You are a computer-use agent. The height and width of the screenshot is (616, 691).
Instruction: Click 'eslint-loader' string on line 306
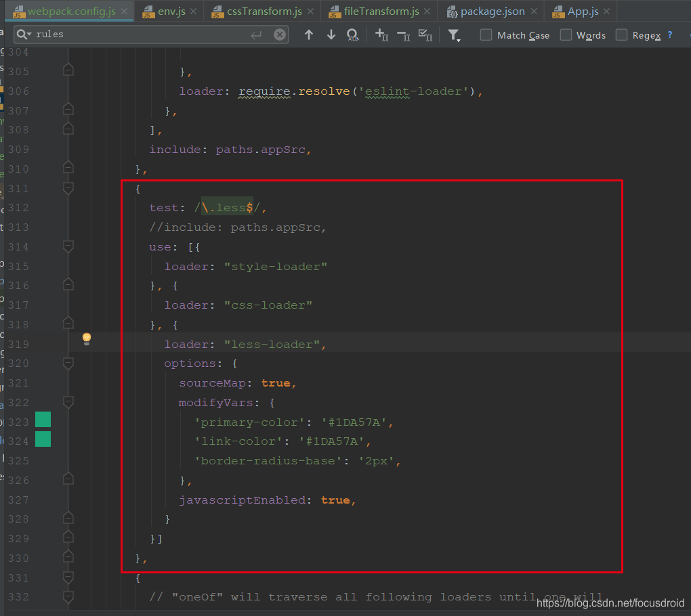(x=413, y=91)
